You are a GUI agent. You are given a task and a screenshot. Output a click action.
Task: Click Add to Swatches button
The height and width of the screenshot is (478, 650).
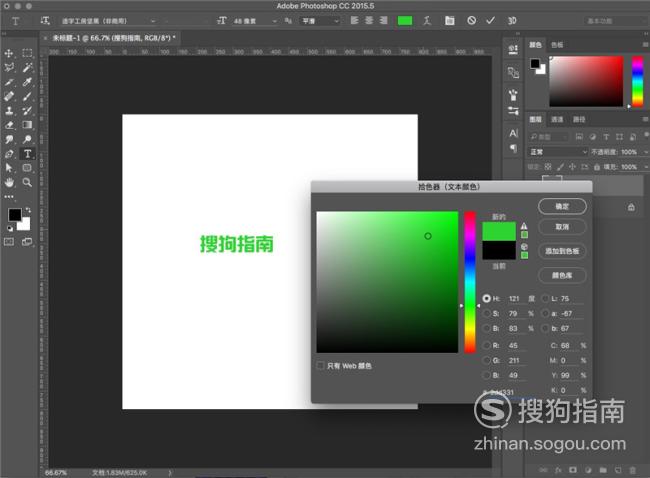562,251
